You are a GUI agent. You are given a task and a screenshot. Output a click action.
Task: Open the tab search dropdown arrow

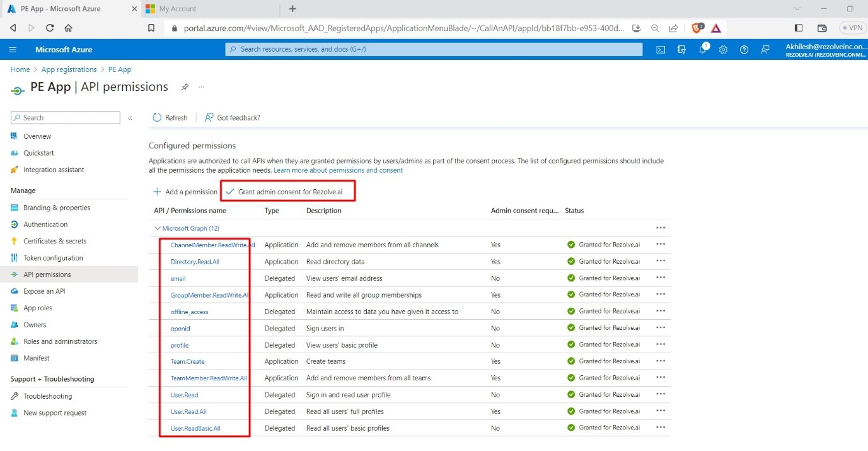pos(797,9)
